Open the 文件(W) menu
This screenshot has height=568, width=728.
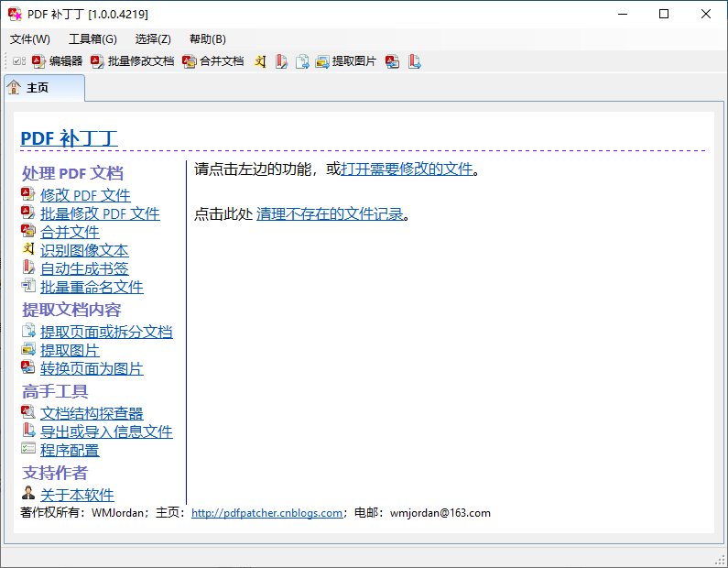pyautogui.click(x=30, y=38)
